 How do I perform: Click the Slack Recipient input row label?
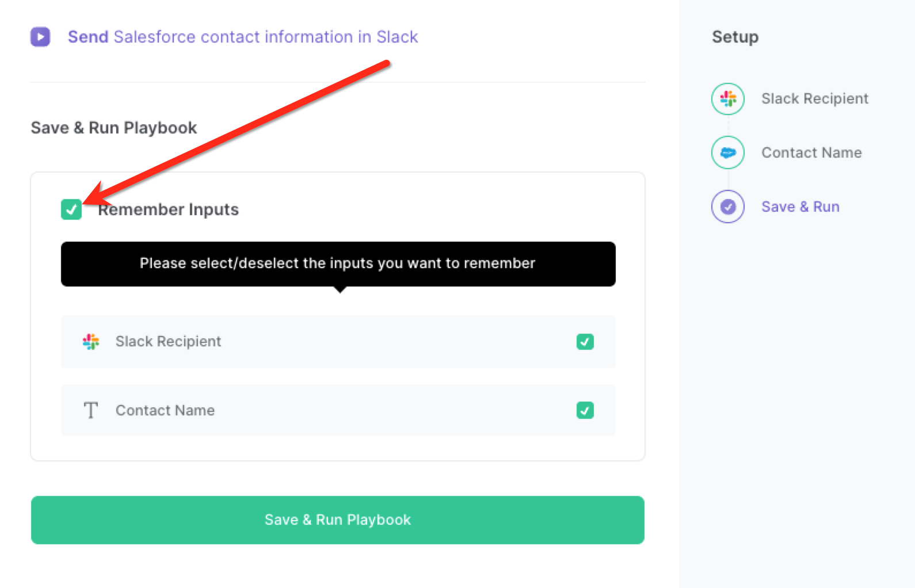168,342
